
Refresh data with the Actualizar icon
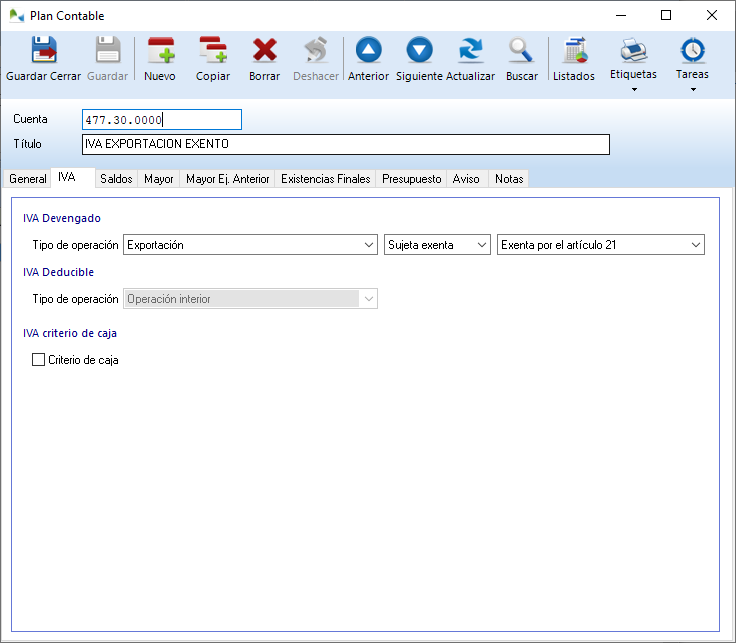point(470,49)
